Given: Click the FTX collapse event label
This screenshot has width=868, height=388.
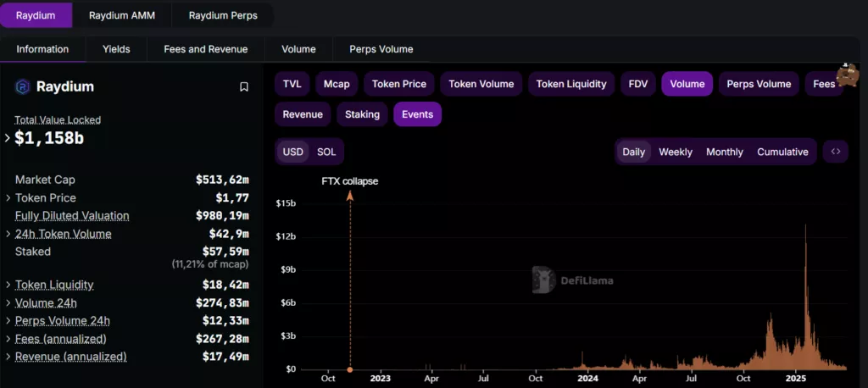Looking at the screenshot, I should [350, 181].
